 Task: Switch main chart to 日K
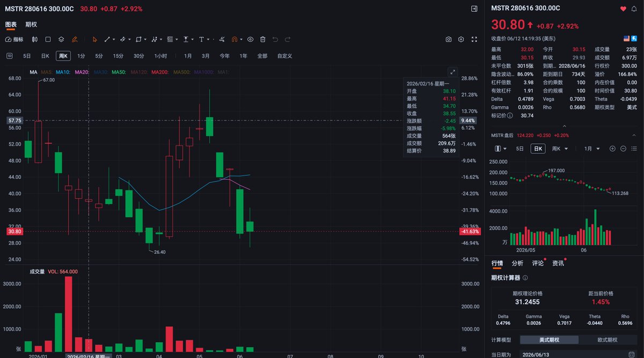tap(45, 56)
